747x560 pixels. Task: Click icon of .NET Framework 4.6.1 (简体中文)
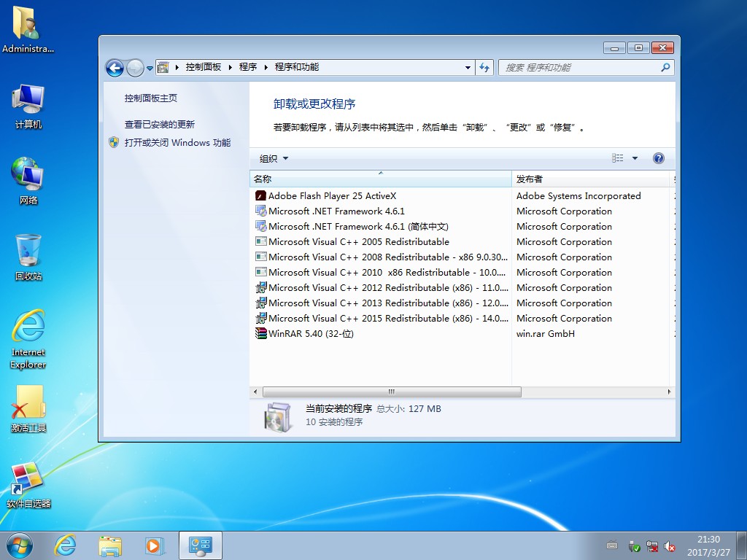click(260, 226)
